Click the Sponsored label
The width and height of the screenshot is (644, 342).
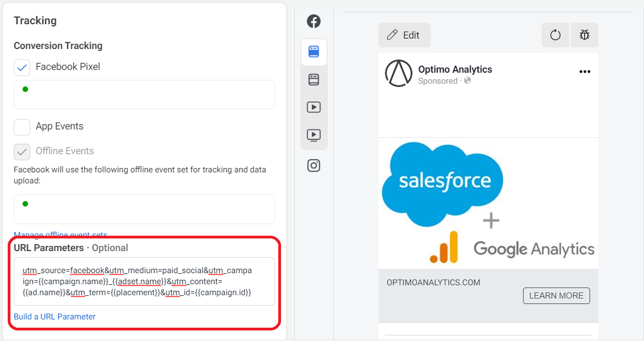(x=437, y=81)
